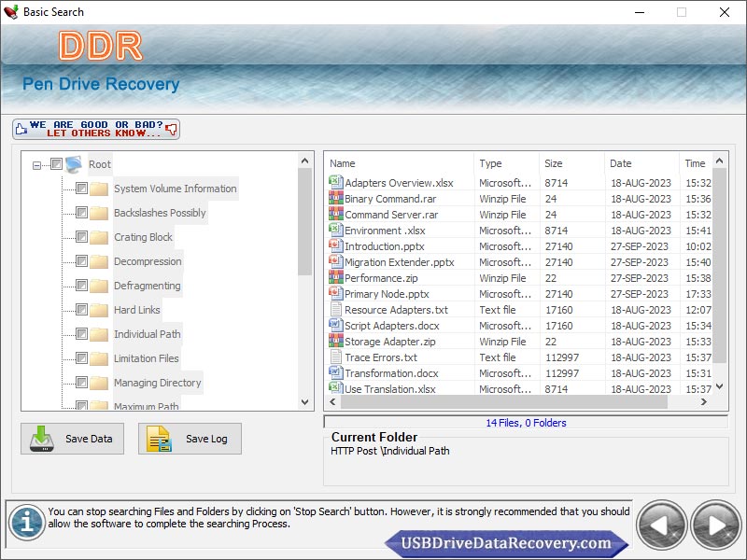Viewport: 747px width, 560px height.
Task: Sort file list by Name column header
Action: pyautogui.click(x=399, y=163)
